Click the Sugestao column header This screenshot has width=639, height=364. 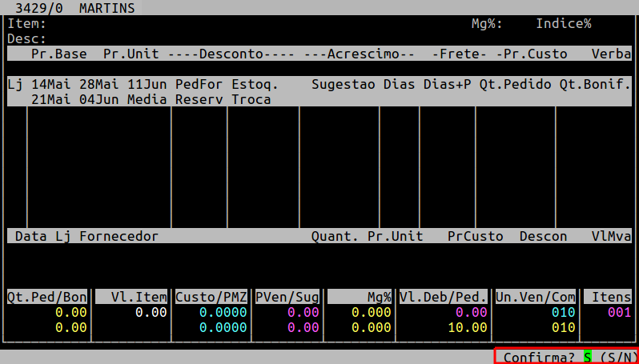[x=344, y=84]
